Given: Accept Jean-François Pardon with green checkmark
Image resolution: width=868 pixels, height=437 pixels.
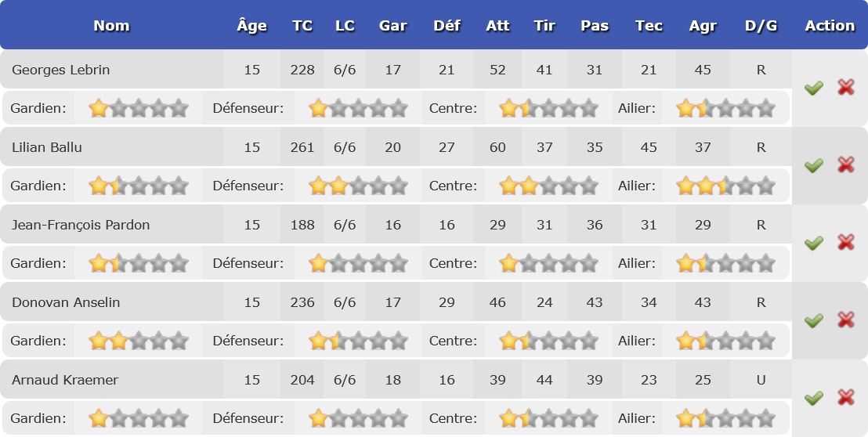Looking at the screenshot, I should 814,243.
